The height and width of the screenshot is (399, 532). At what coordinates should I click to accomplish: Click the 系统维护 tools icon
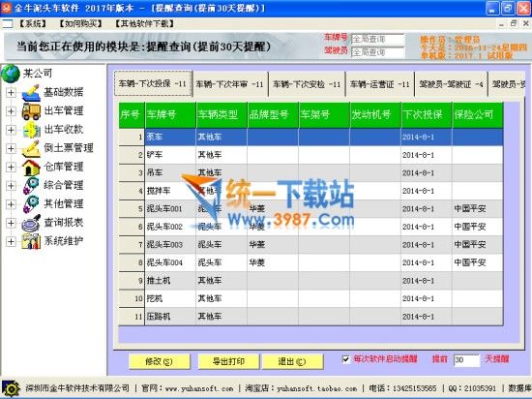31,241
